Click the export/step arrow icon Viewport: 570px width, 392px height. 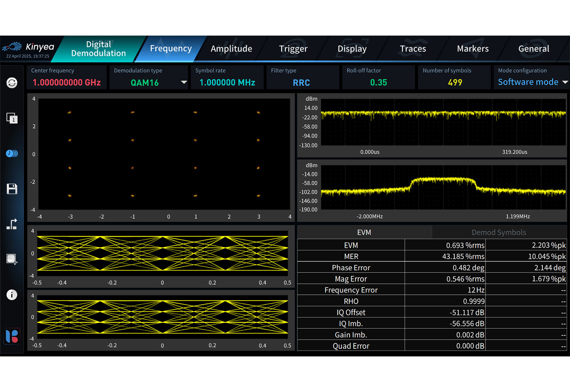[12, 224]
